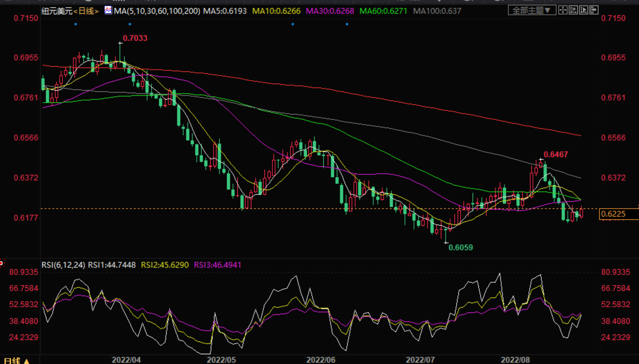
Task: Click the range measurement icon beside crosshair
Action: (573, 10)
